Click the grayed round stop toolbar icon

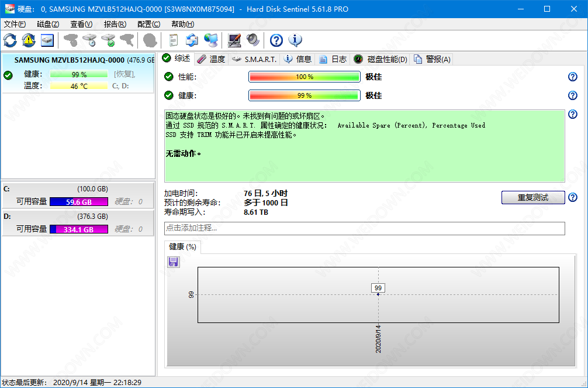pos(150,40)
